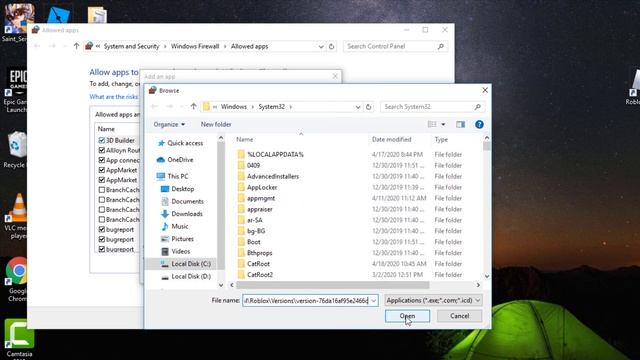This screenshot has width=640, height=360.
Task: Toggle the preview pane icon
Action: coord(460,124)
